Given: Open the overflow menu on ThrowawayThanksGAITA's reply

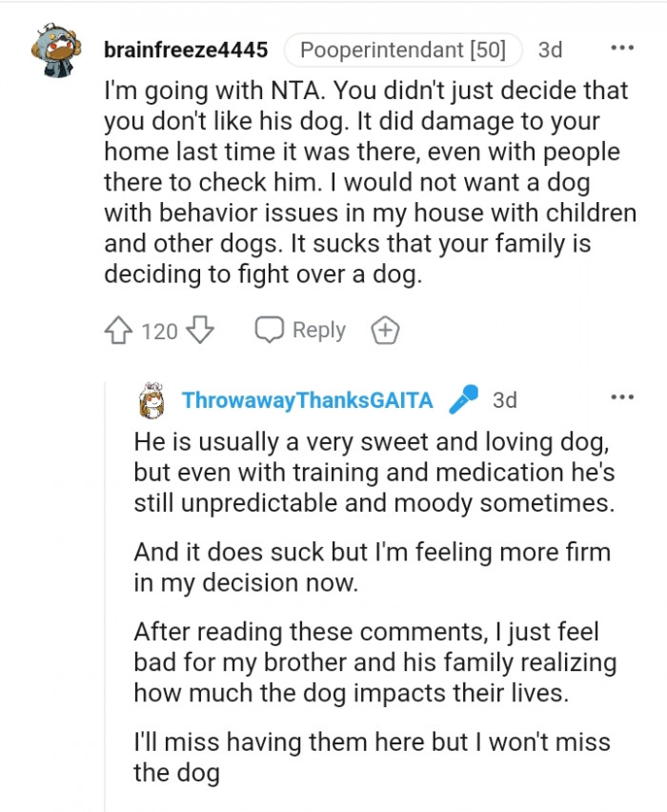Looking at the screenshot, I should click(624, 396).
